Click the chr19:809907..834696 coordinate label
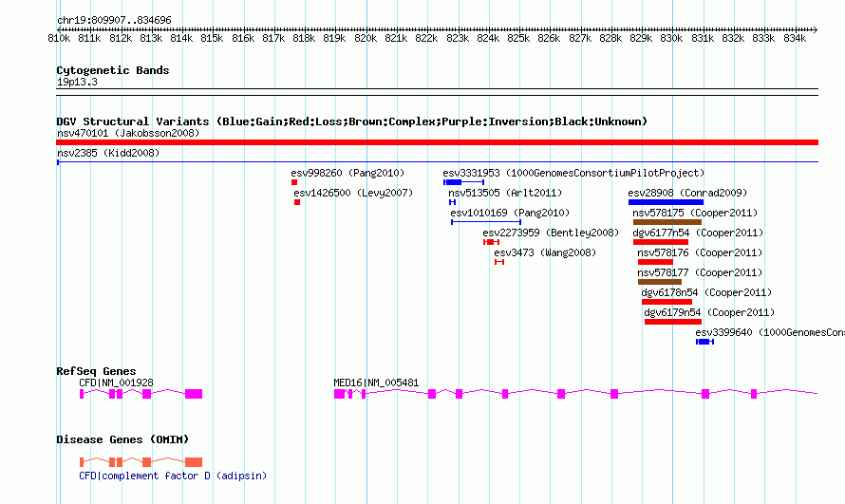This screenshot has height=504, width=845. pos(114,20)
